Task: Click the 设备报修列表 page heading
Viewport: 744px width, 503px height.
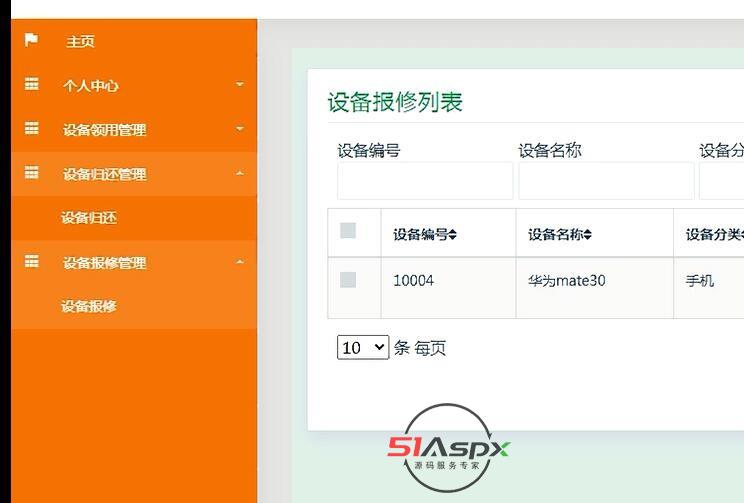Action: click(395, 102)
